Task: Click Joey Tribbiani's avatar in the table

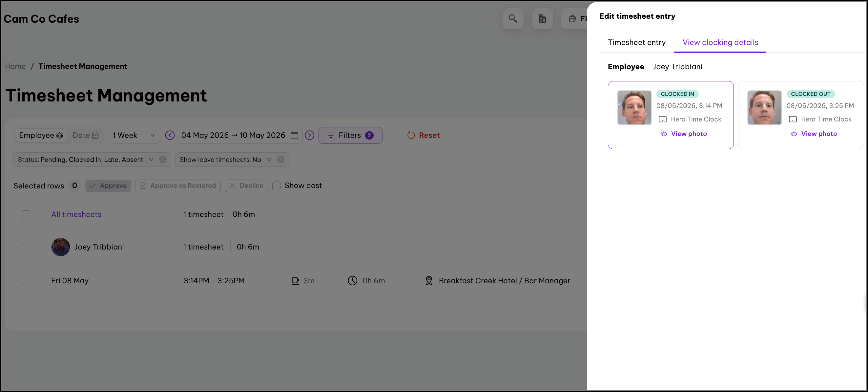Action: [x=61, y=247]
